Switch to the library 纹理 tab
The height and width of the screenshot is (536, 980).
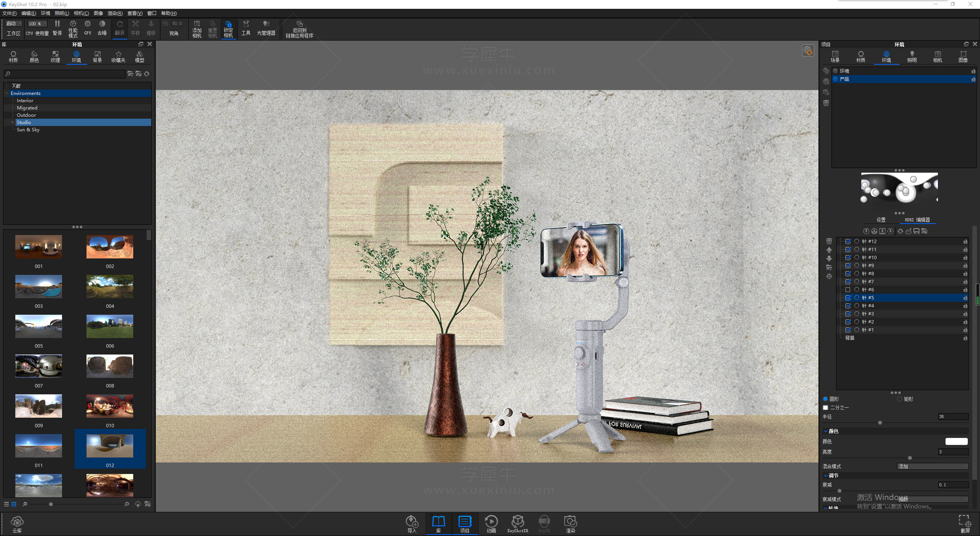point(55,57)
